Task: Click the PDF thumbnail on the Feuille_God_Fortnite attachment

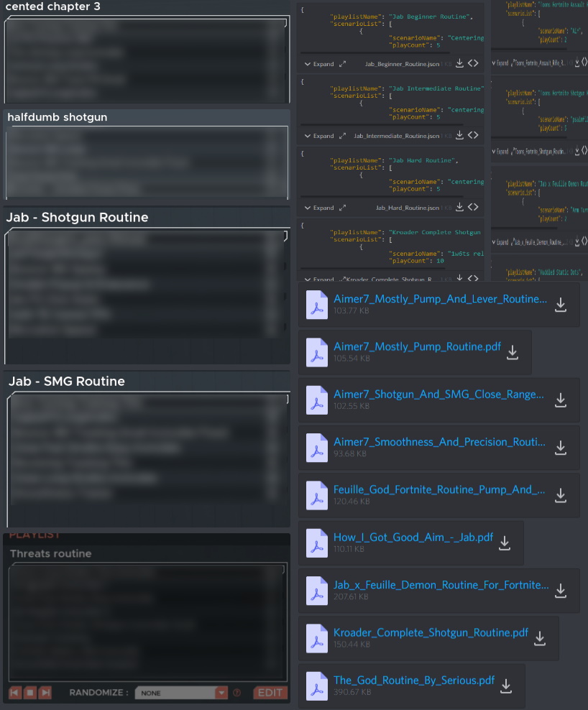Action: 316,495
